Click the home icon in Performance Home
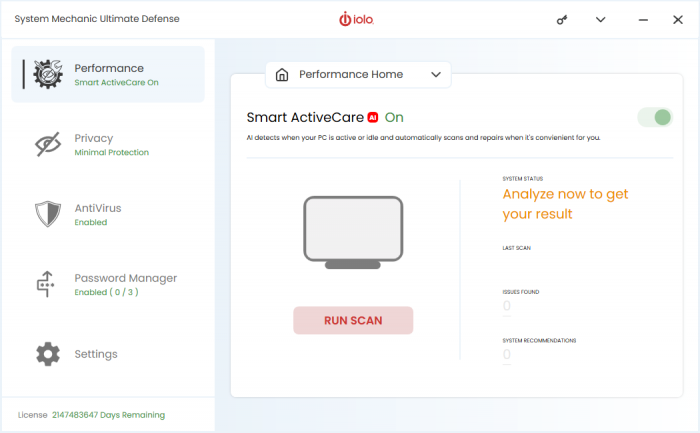This screenshot has width=700, height=433. pos(282,75)
